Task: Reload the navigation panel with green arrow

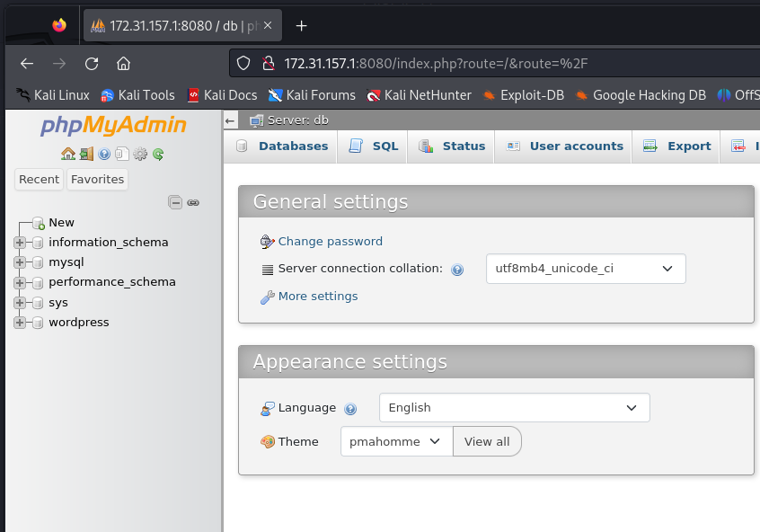Action: 158,154
